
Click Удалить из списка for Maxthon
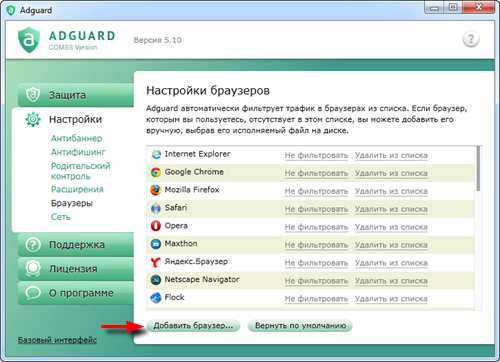tap(391, 245)
